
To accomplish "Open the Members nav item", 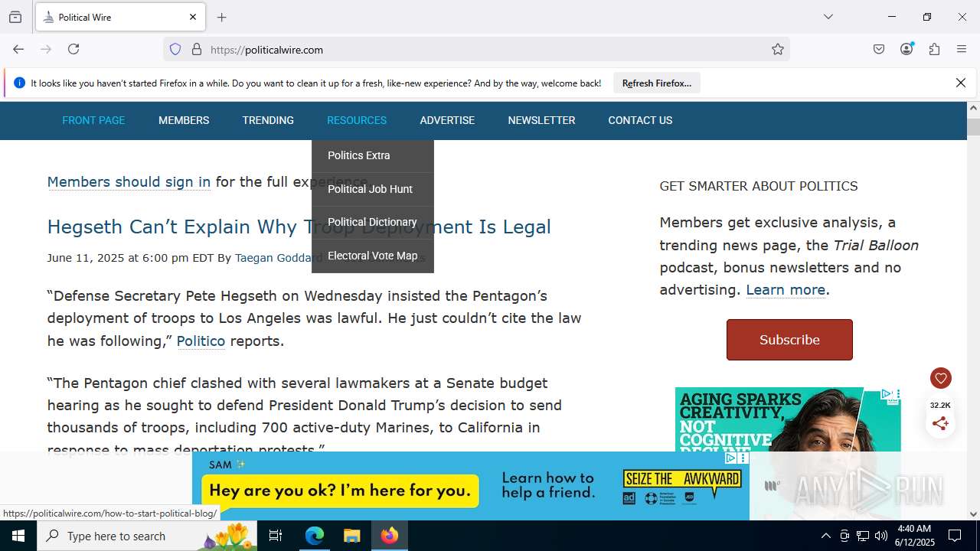I will [x=184, y=120].
